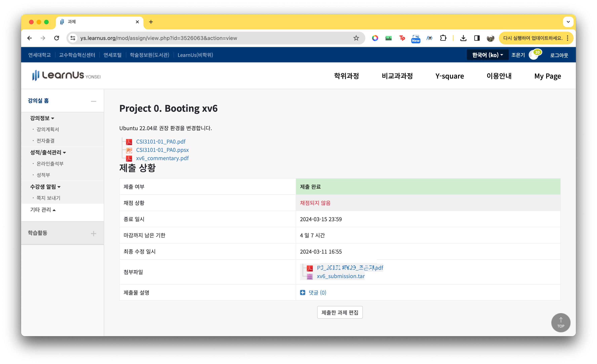Open the 학위과정 navigation menu
Image resolution: width=597 pixels, height=364 pixels.
coord(346,76)
